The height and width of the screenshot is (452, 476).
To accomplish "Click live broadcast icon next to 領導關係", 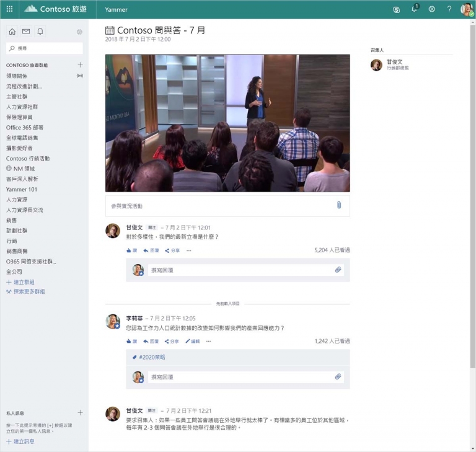I will click(x=80, y=76).
